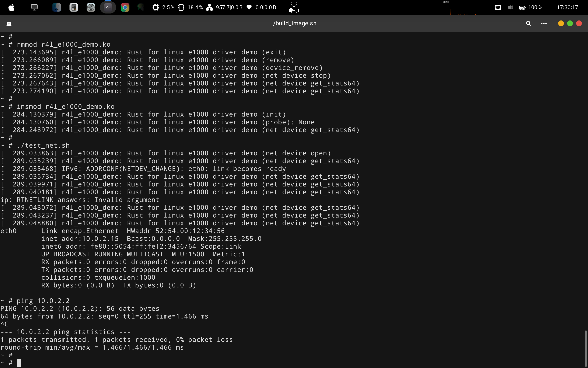588x368 pixels.
Task: Click the '(init)' log line at 284.130379
Action: pos(143,114)
